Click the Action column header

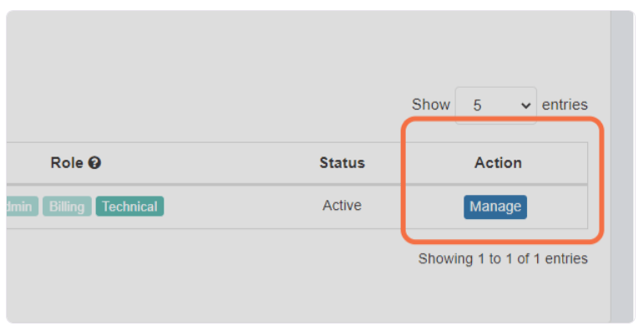pos(498,163)
